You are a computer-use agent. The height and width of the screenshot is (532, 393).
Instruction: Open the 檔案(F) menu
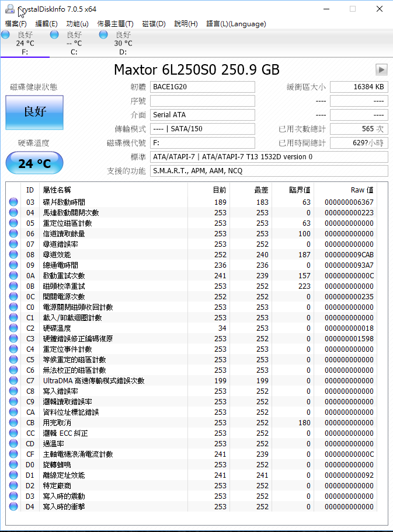(x=16, y=24)
